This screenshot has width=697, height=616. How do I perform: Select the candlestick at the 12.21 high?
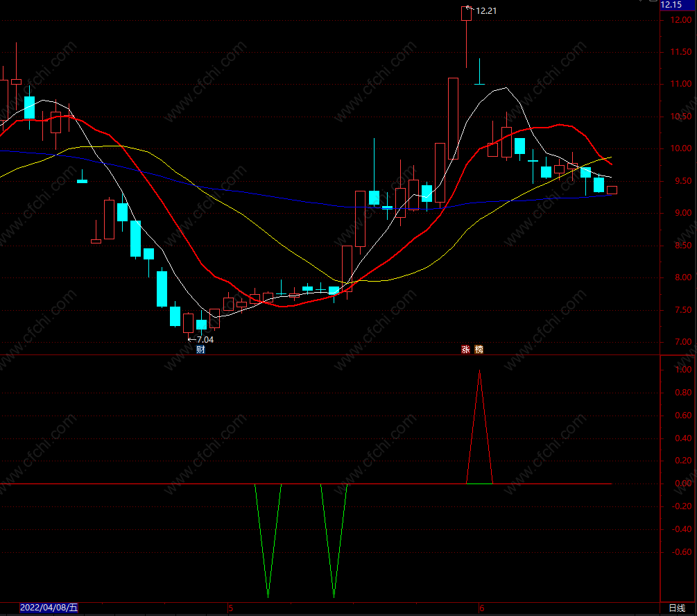(466, 14)
